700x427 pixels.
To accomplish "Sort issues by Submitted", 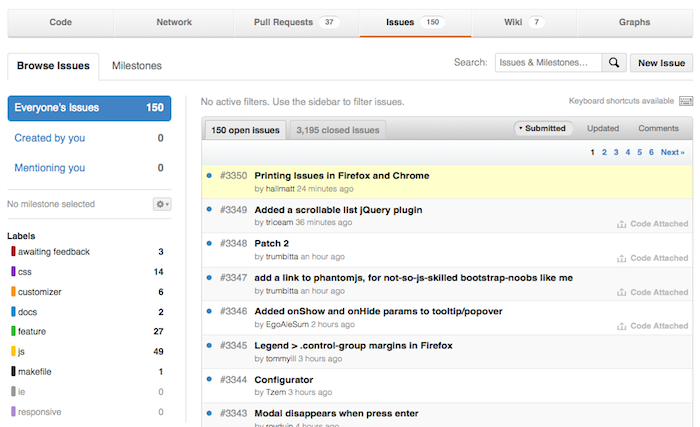I will pos(543,128).
